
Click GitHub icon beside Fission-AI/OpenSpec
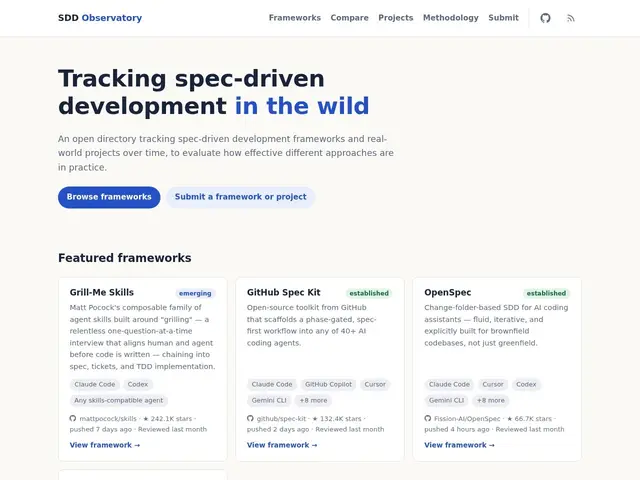coord(427,418)
